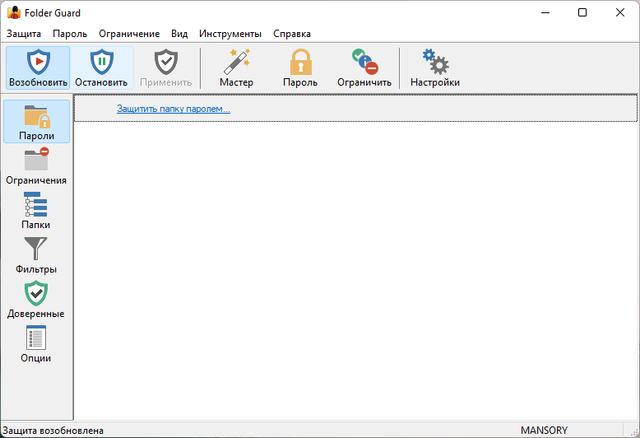Image resolution: width=640 pixels, height=438 pixels.
Task: Click the Защитить папку паролем link
Action: [x=173, y=109]
